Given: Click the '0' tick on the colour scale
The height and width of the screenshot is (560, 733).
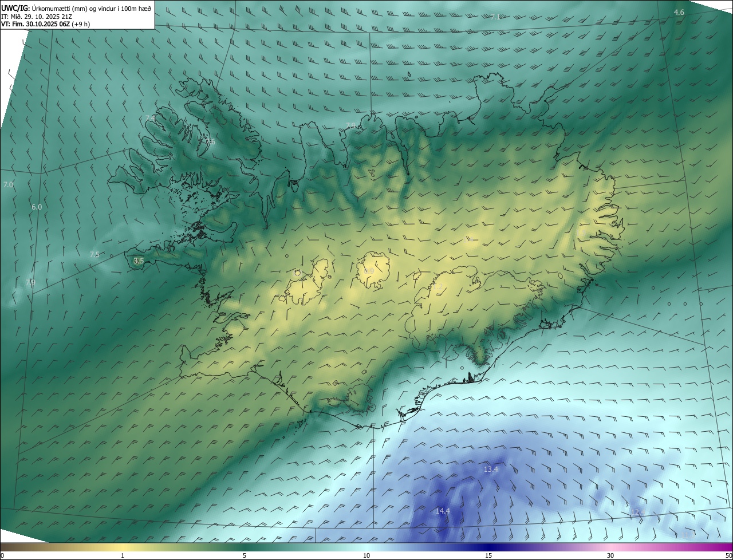Looking at the screenshot, I should 2,555.
